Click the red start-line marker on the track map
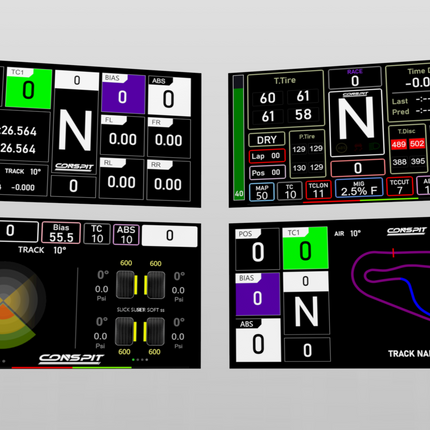 (393, 253)
